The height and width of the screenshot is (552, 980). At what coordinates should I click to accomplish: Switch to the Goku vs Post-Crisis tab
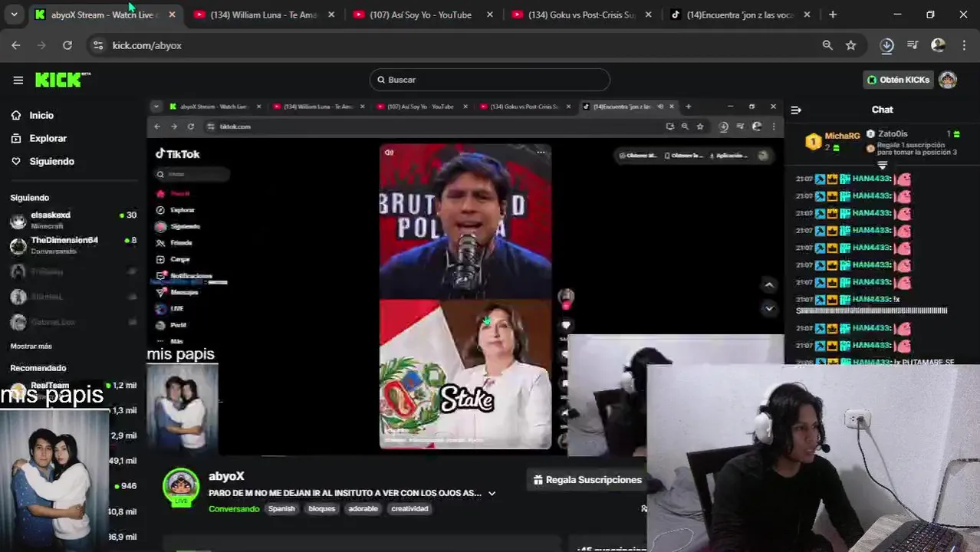click(x=580, y=15)
